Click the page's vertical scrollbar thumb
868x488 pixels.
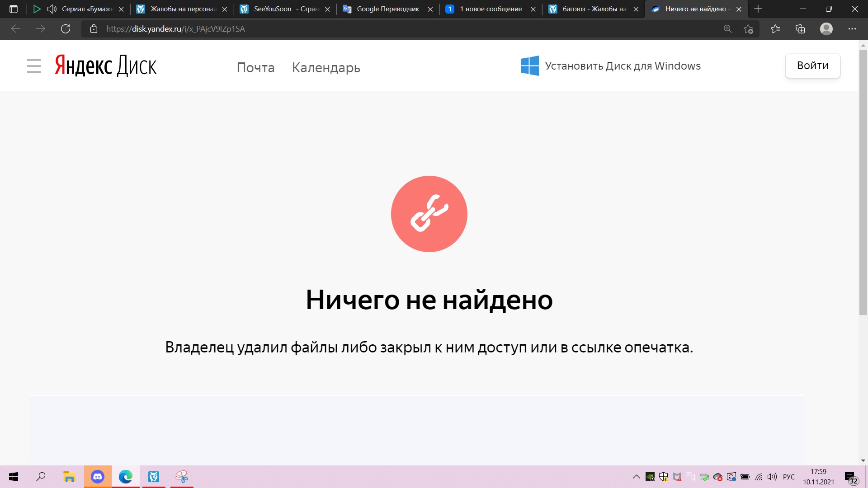[x=863, y=181]
